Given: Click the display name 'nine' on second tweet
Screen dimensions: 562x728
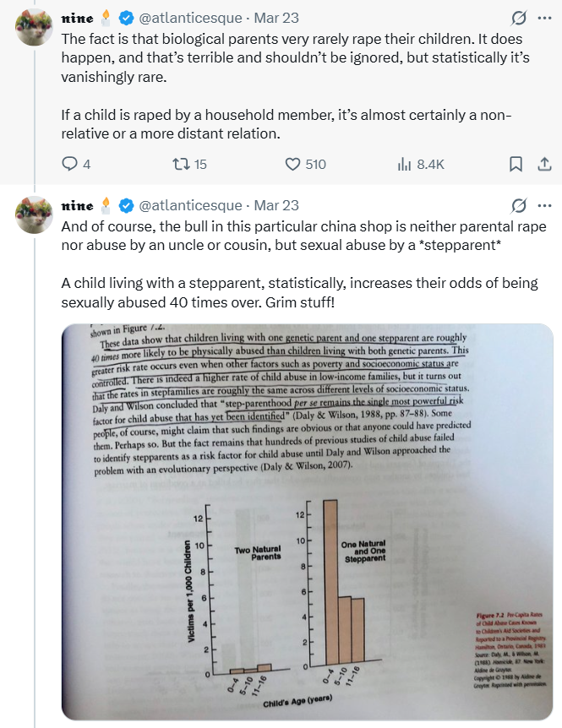Looking at the screenshot, I should tap(79, 205).
